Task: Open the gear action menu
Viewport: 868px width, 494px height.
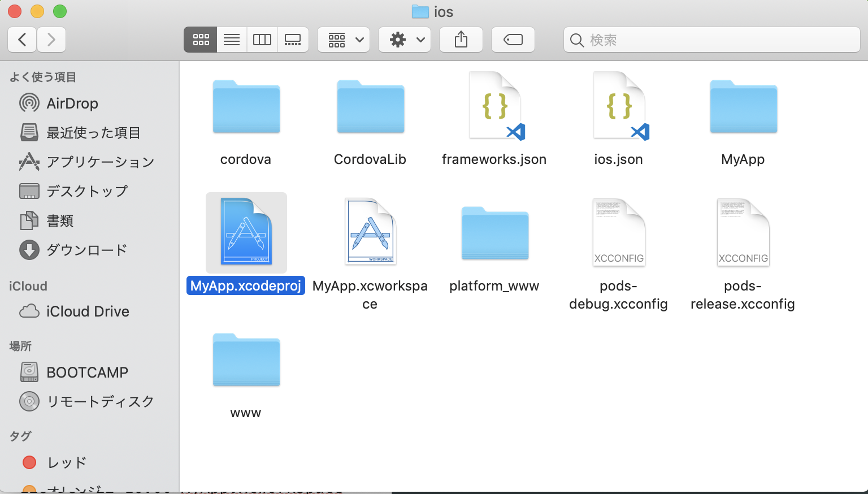Action: [405, 40]
